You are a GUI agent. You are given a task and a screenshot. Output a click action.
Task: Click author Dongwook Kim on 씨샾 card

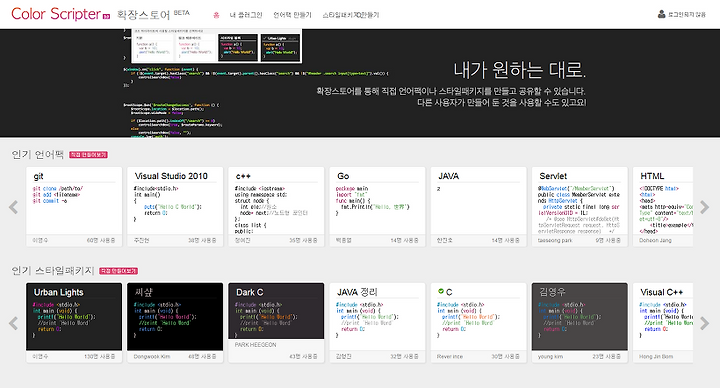(x=152, y=356)
